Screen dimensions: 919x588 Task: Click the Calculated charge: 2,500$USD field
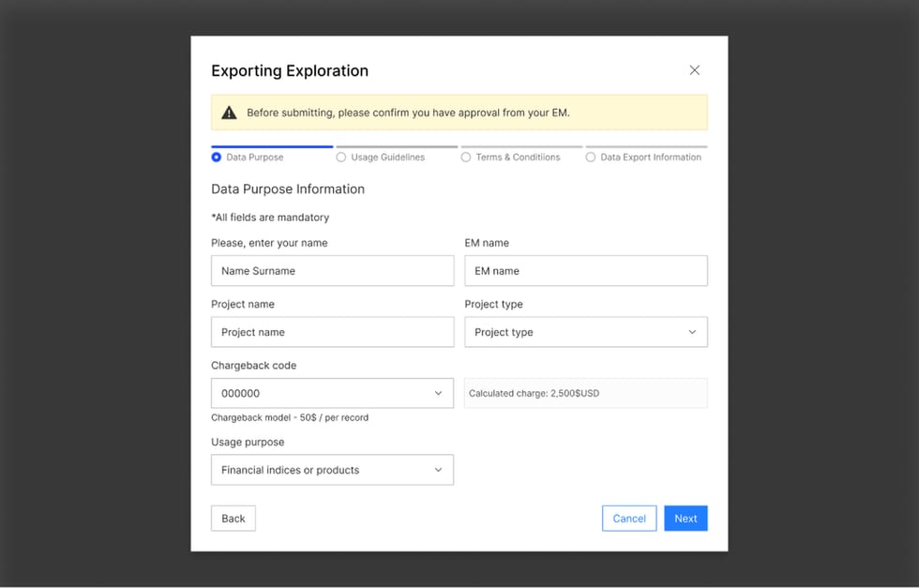coord(586,393)
